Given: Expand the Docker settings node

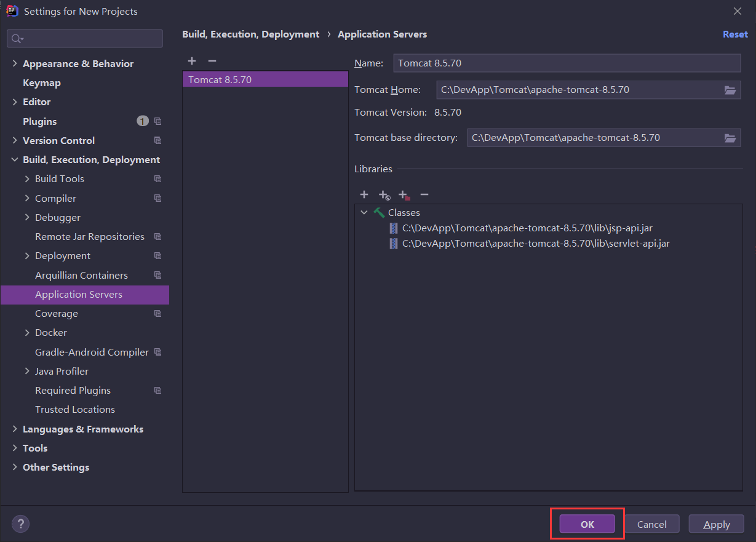Looking at the screenshot, I should pos(27,333).
